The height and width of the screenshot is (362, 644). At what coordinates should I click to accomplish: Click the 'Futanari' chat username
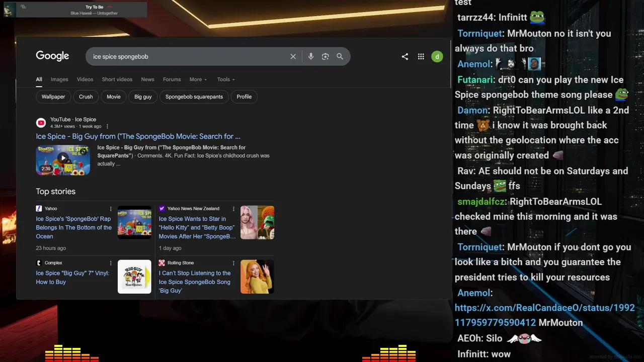pos(476,79)
